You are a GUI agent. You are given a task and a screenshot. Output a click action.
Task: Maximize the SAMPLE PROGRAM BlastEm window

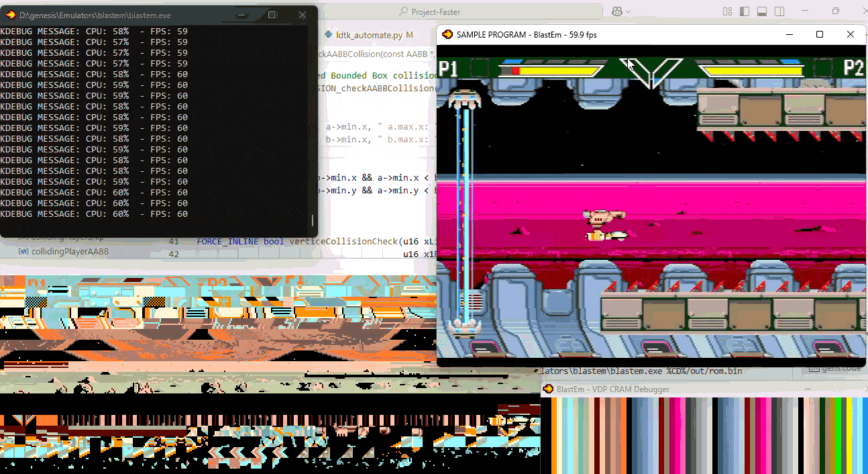[x=820, y=34]
